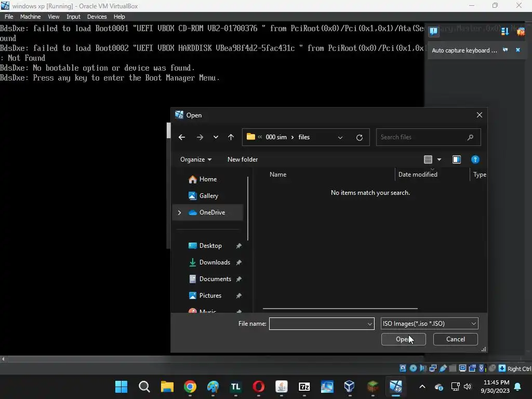
Task: Show hidden system tray icons
Action: click(422, 387)
